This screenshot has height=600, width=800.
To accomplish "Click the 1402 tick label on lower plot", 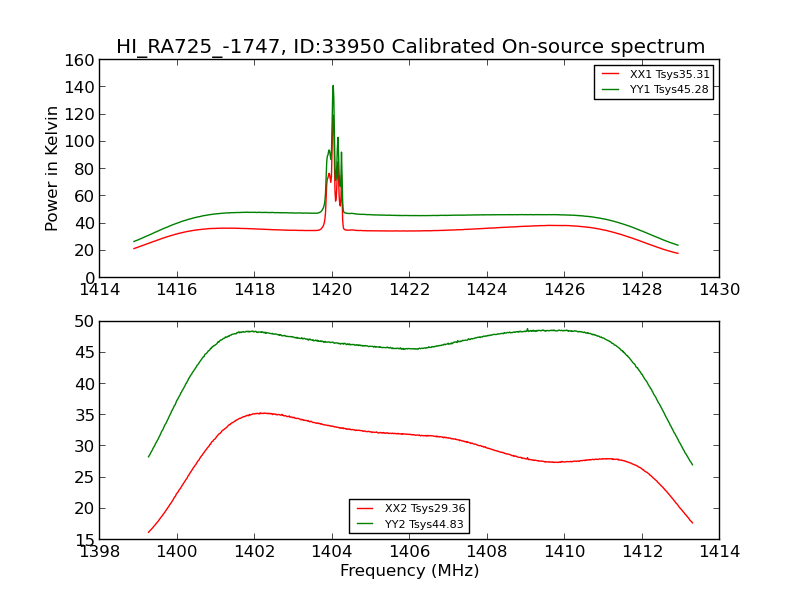I will point(255,552).
